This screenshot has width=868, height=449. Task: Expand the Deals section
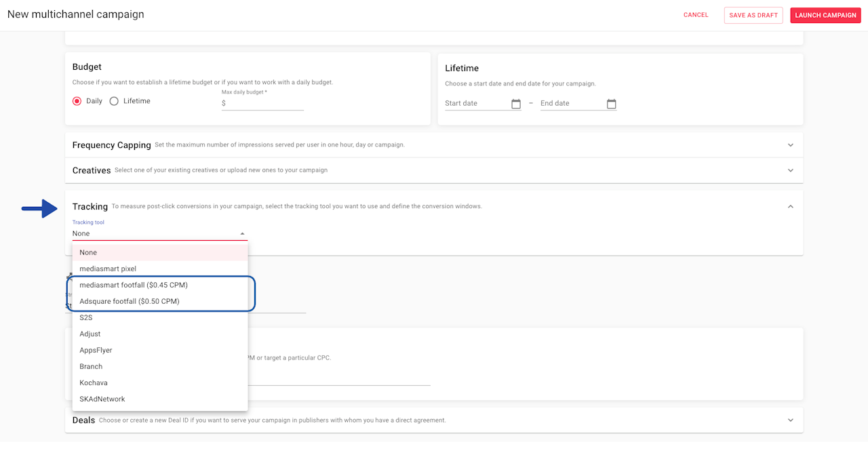(x=790, y=421)
